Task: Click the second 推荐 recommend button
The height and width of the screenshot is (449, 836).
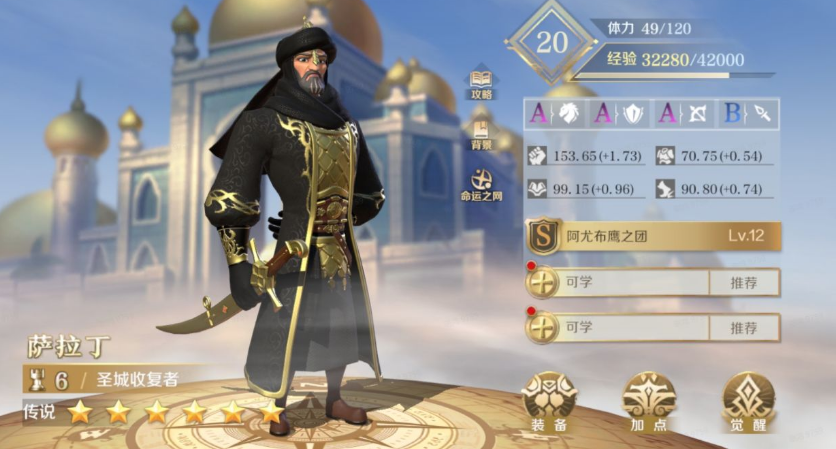Action: [x=744, y=327]
